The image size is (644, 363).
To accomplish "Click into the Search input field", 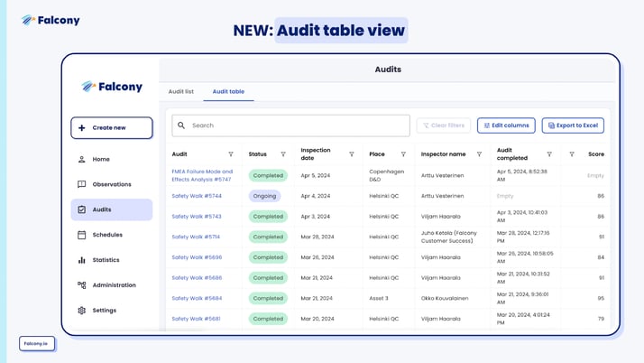I will [298, 126].
